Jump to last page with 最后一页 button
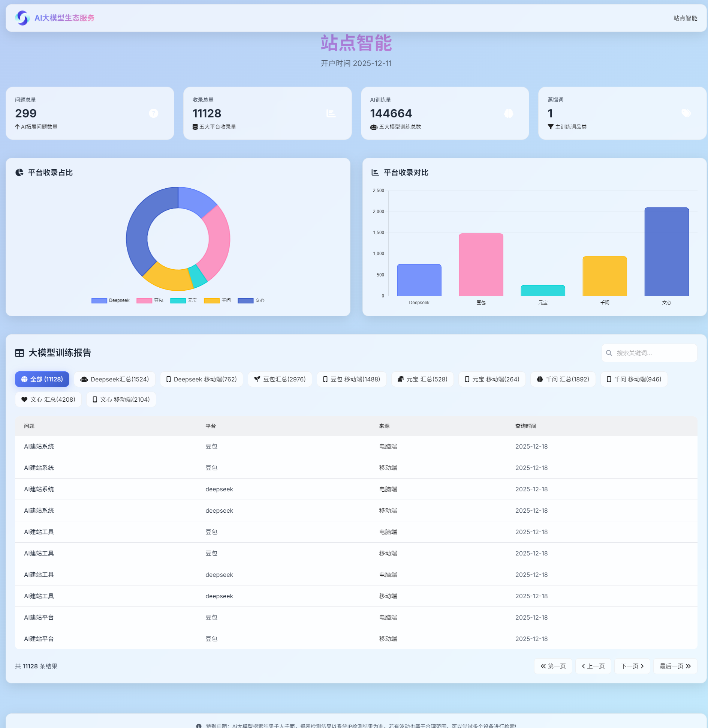The height and width of the screenshot is (728, 708). pyautogui.click(x=675, y=666)
